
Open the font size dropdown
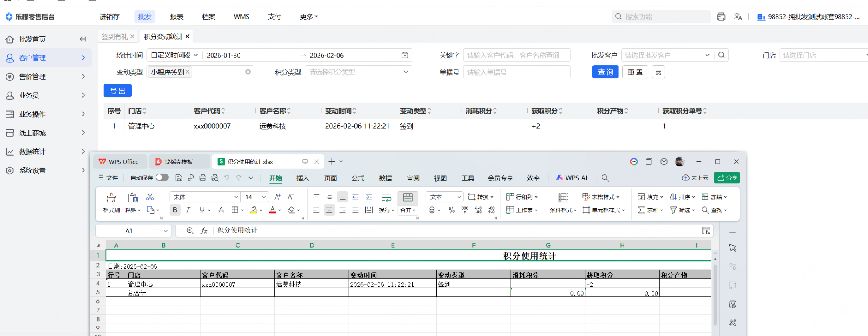pyautogui.click(x=264, y=197)
